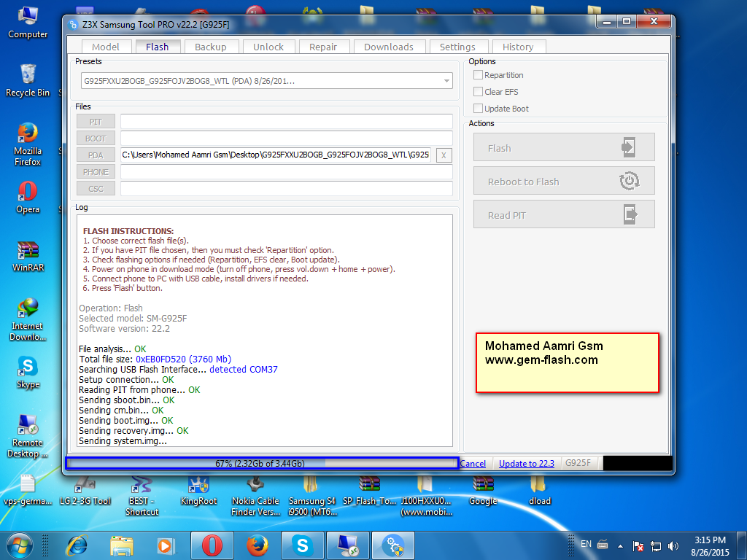Image resolution: width=747 pixels, height=560 pixels.
Task: Open Internet Download Manager desktop icon
Action: [28, 319]
